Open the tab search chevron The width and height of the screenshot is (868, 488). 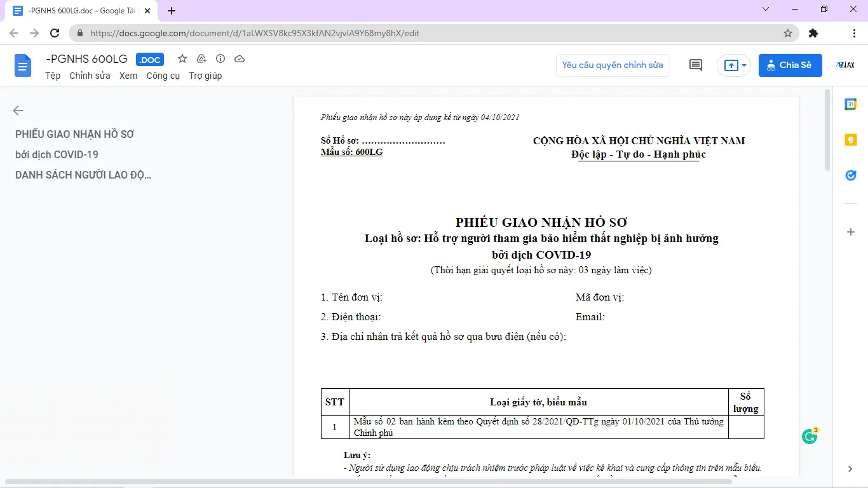pyautogui.click(x=765, y=10)
